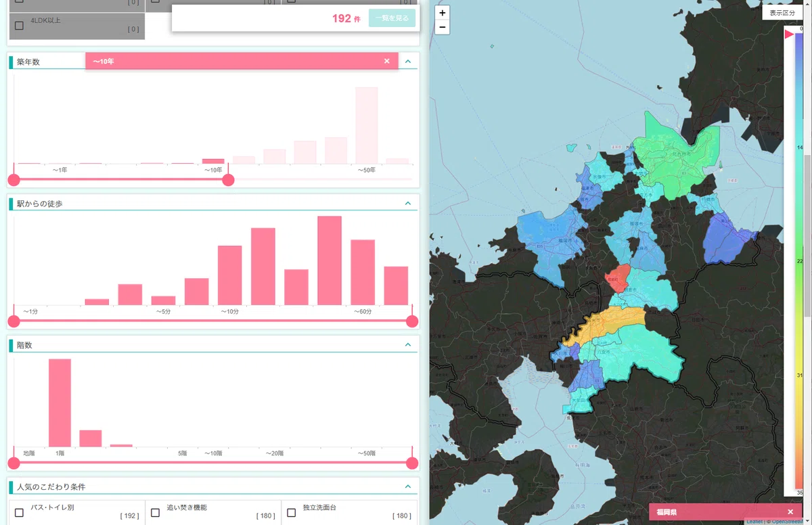Collapse the 階数 section
812x525 pixels.
pyautogui.click(x=407, y=344)
